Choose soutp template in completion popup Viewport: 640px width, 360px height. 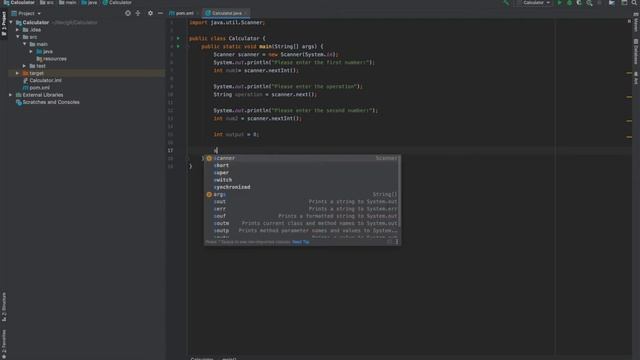302,231
